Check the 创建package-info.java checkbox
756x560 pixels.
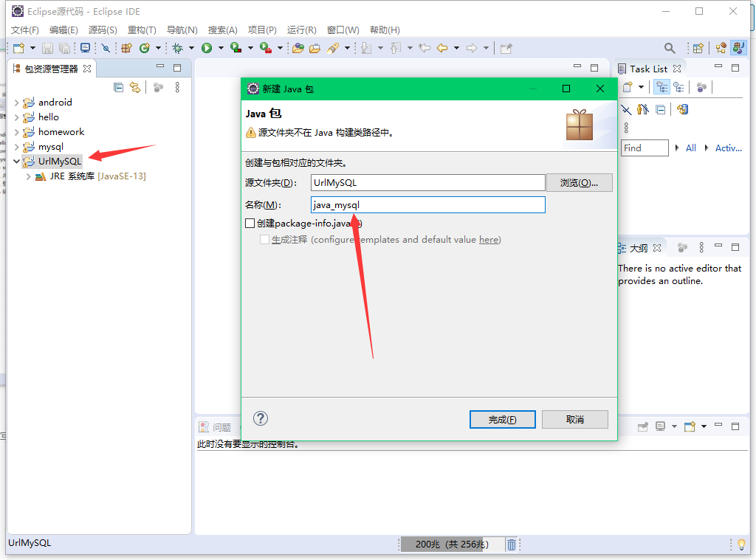tap(250, 223)
